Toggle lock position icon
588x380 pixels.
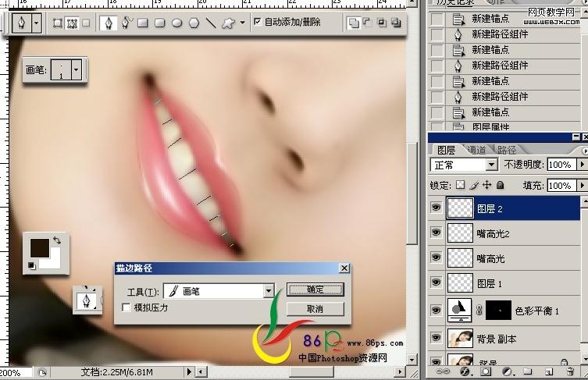point(486,185)
